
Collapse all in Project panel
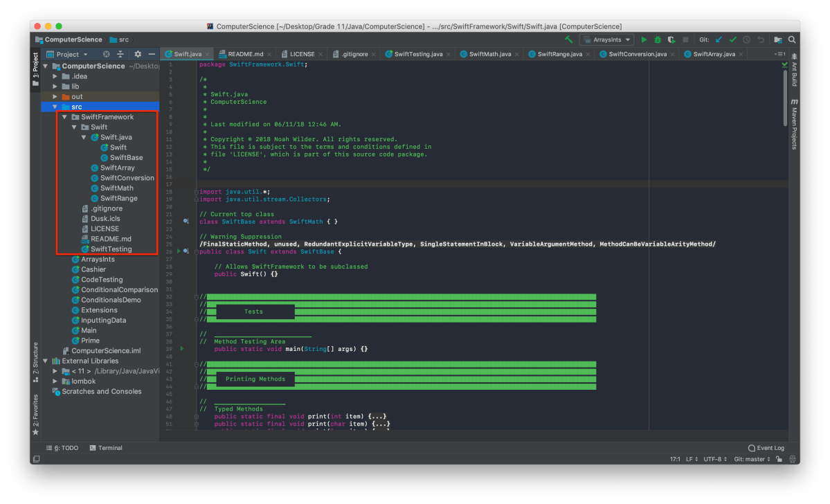tap(120, 54)
